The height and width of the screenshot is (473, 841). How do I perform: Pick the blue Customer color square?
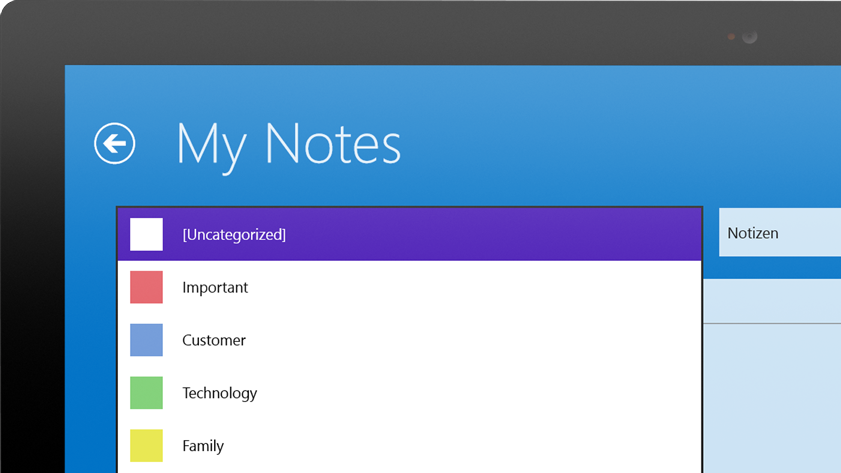click(x=146, y=340)
